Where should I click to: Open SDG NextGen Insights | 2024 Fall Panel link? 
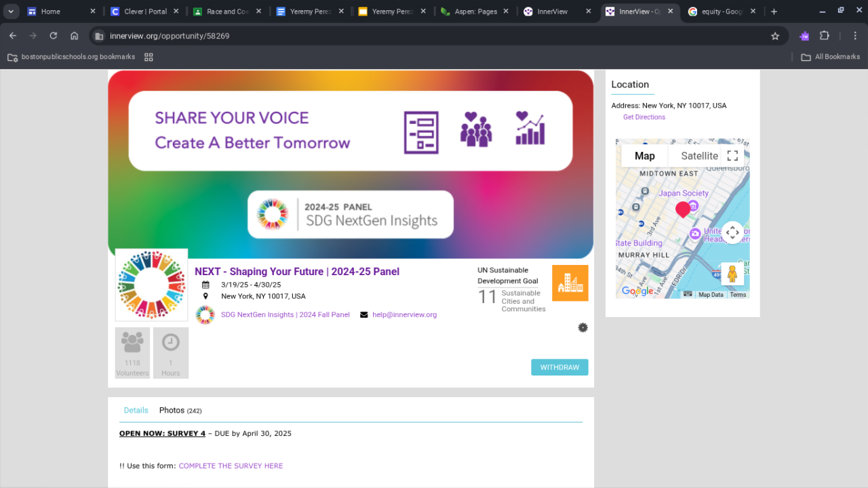coord(285,314)
